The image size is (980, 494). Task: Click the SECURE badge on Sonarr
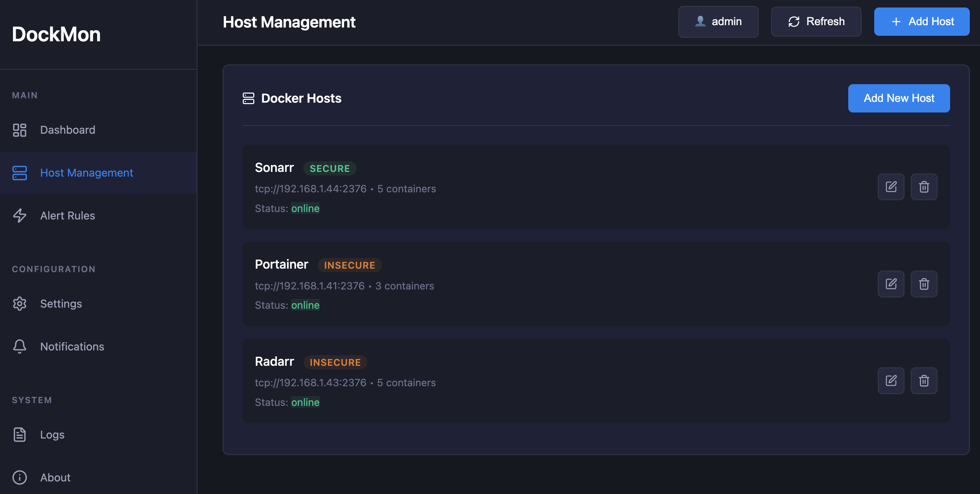[x=330, y=168]
